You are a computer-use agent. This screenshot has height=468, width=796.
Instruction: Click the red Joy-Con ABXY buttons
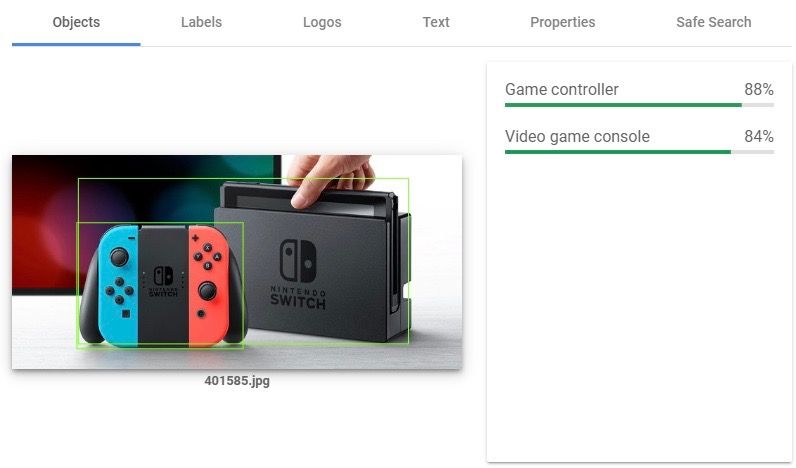click(x=208, y=256)
